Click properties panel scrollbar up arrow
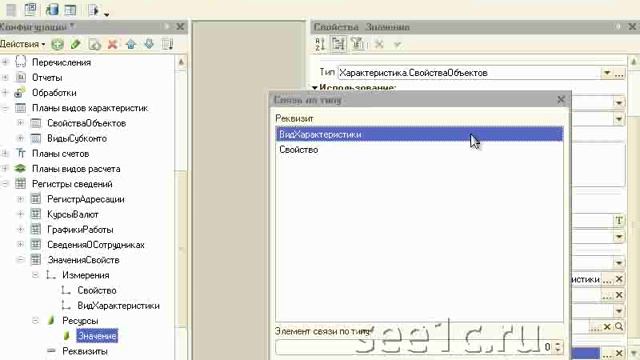Image resolution: width=640 pixels, height=360 pixels. (634, 62)
